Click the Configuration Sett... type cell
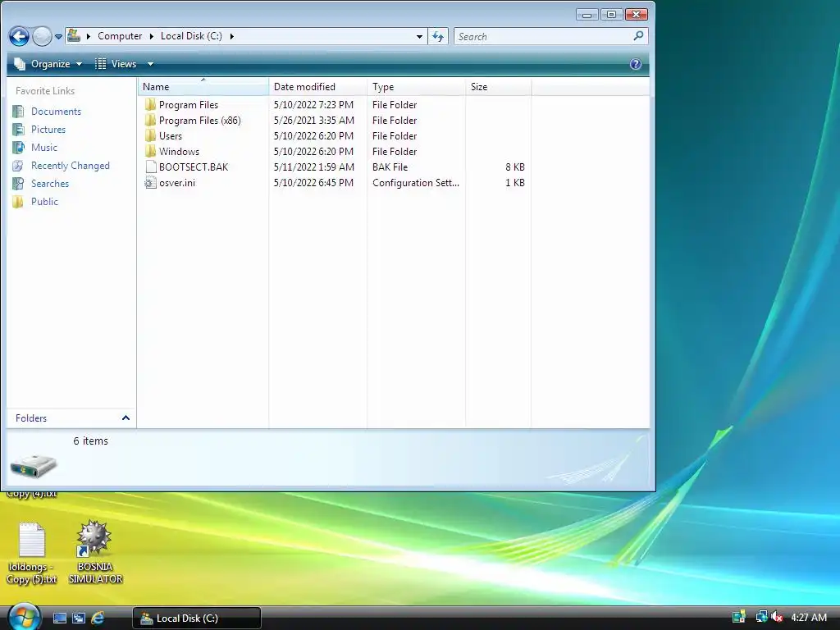Screen dimensions: 840x630 click(416, 183)
